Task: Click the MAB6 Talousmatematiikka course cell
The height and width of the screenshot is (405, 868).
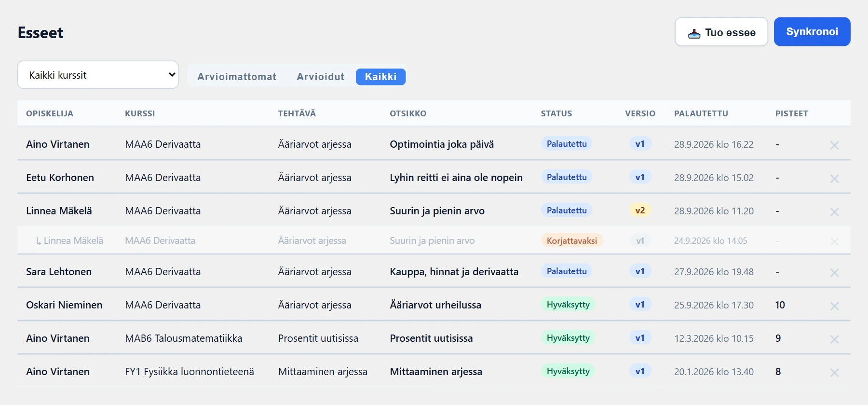Action: click(x=184, y=338)
